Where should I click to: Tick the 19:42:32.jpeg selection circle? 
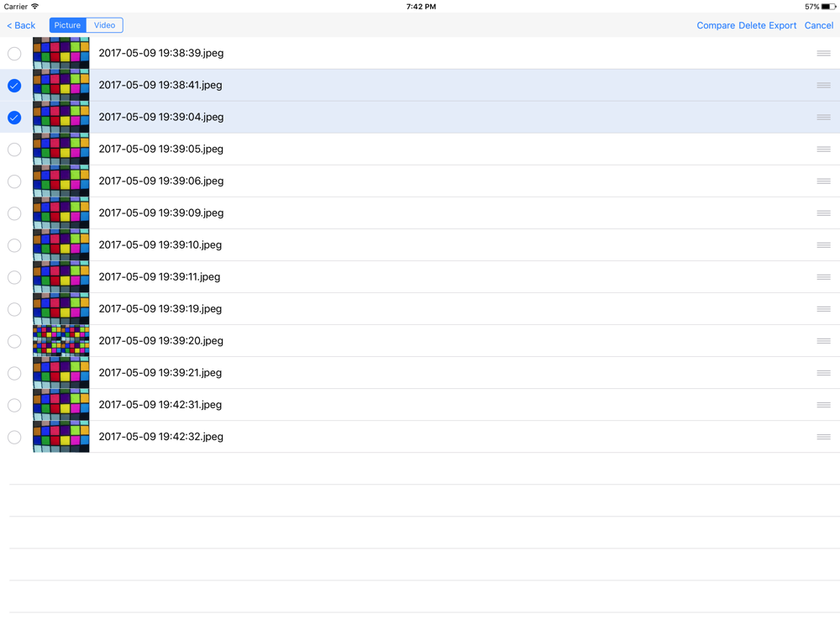(x=14, y=437)
